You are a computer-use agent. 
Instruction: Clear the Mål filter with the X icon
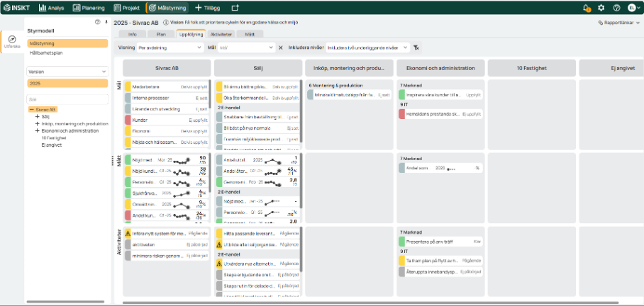(x=280, y=47)
